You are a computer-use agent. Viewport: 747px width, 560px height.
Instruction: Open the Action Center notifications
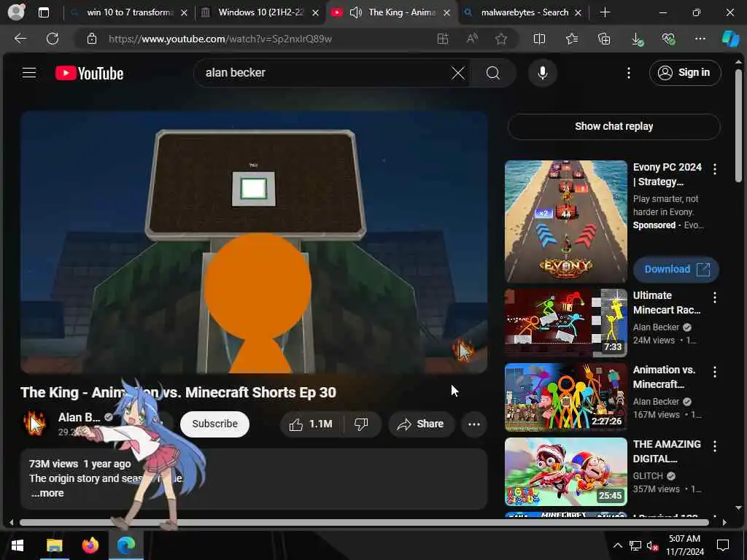[723, 545]
